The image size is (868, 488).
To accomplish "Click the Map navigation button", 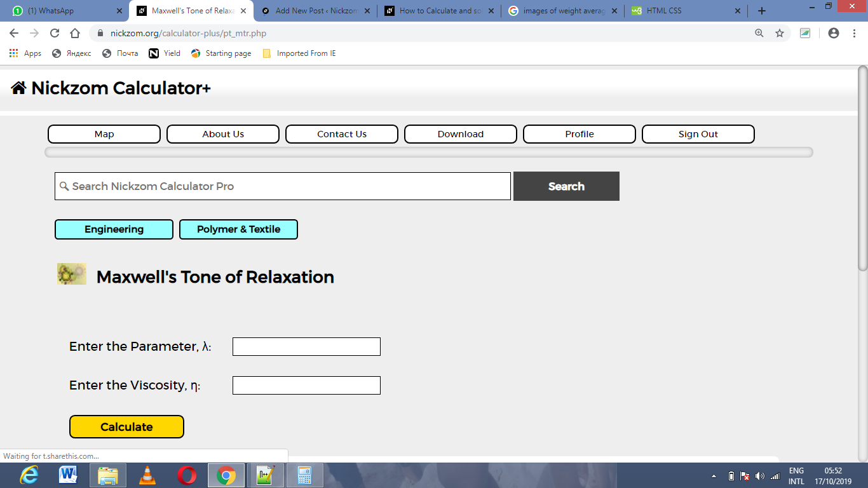I will click(104, 134).
